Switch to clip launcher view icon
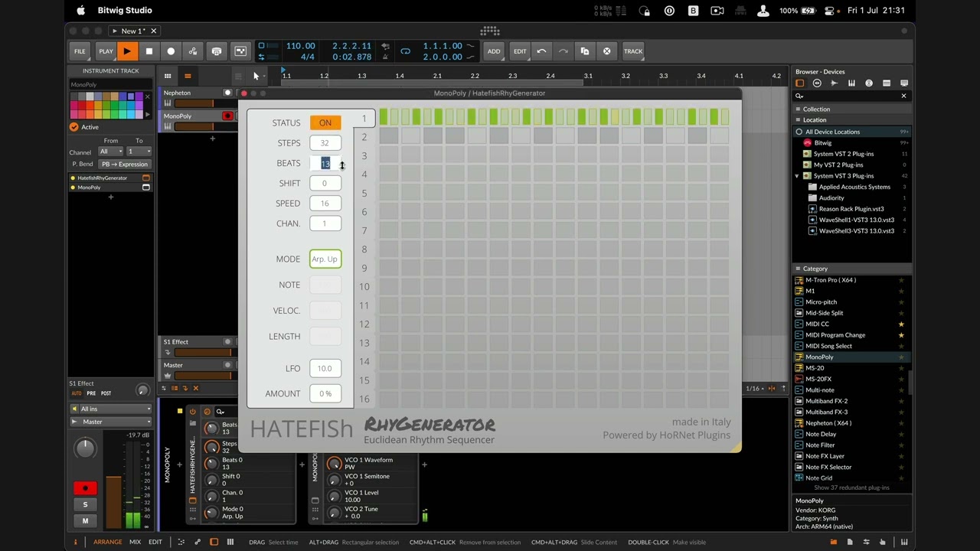 click(168, 76)
